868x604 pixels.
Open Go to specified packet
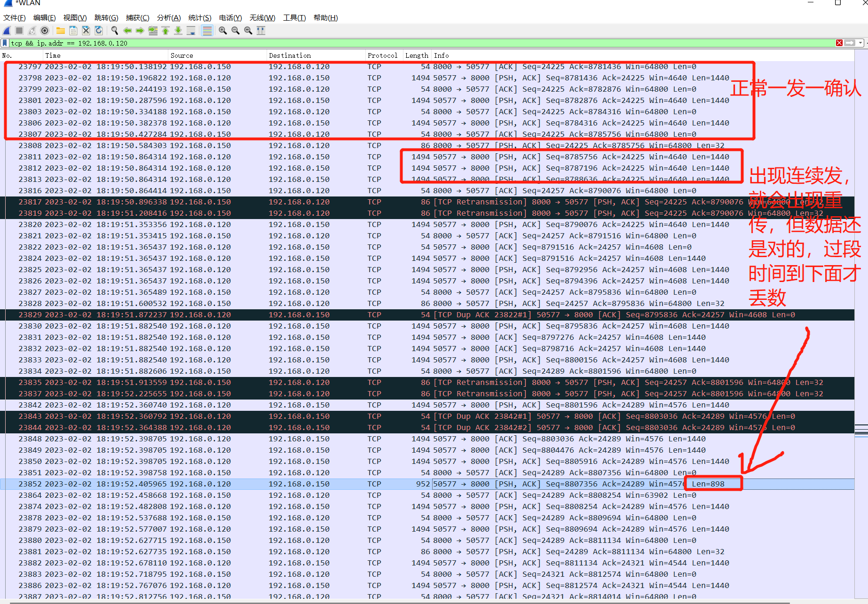coord(153,31)
